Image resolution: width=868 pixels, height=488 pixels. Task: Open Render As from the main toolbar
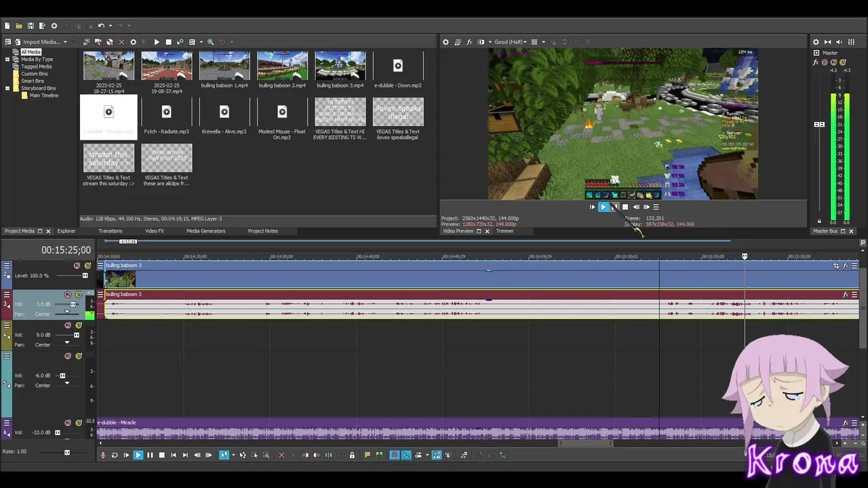coord(42,26)
